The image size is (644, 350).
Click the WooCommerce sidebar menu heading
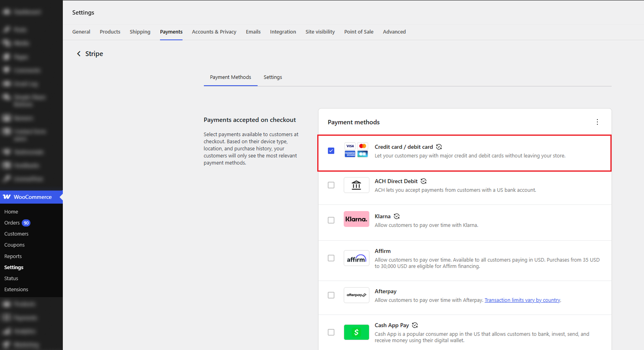coord(31,197)
